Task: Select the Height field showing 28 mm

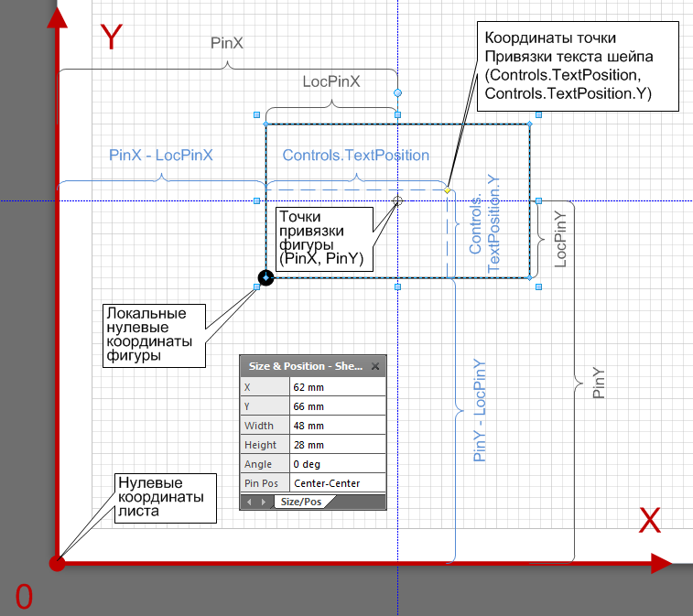Action: 337,445
